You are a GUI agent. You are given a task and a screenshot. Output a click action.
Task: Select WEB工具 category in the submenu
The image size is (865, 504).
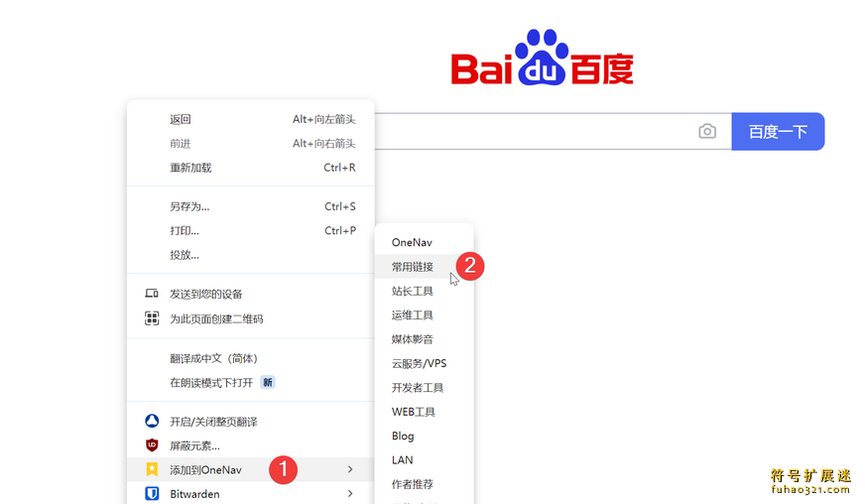click(424, 412)
